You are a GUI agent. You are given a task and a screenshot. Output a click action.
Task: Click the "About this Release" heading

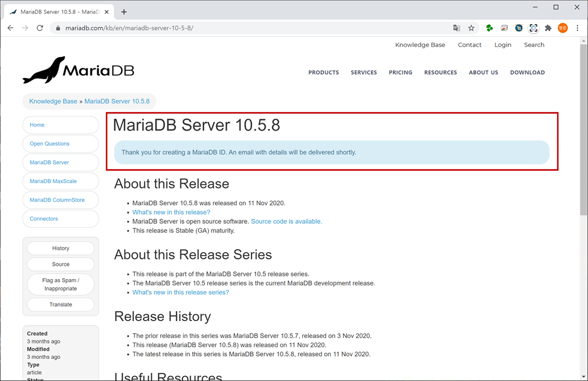[x=172, y=184]
